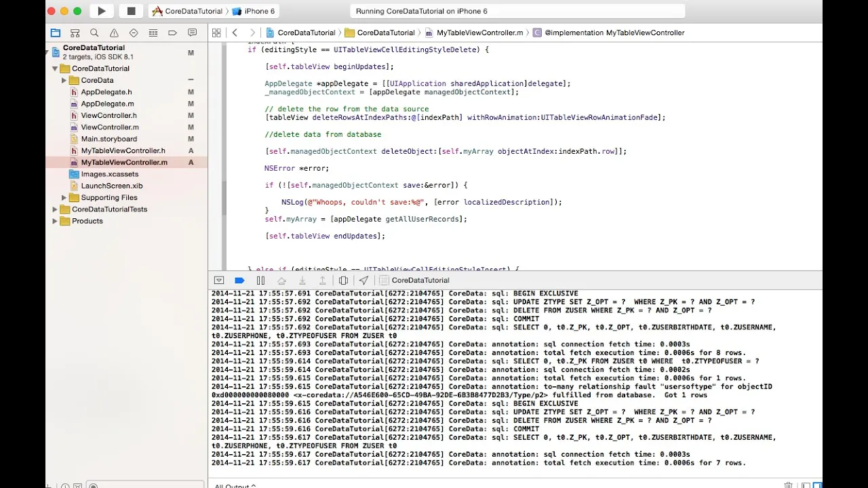The width and height of the screenshot is (868, 488).
Task: Expand the CoreDataTutorialTests group
Action: [x=55, y=209]
